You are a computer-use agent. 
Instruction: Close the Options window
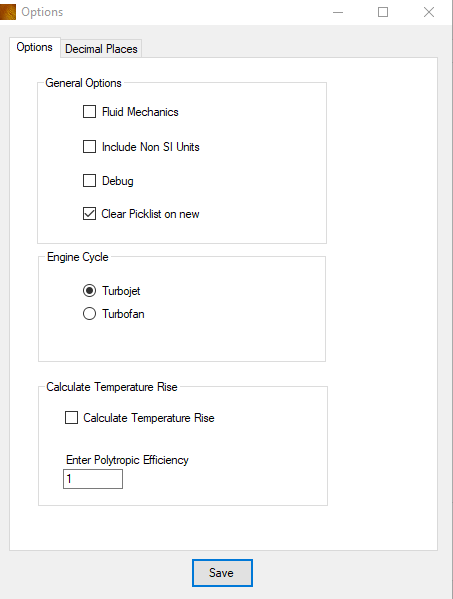coord(429,12)
